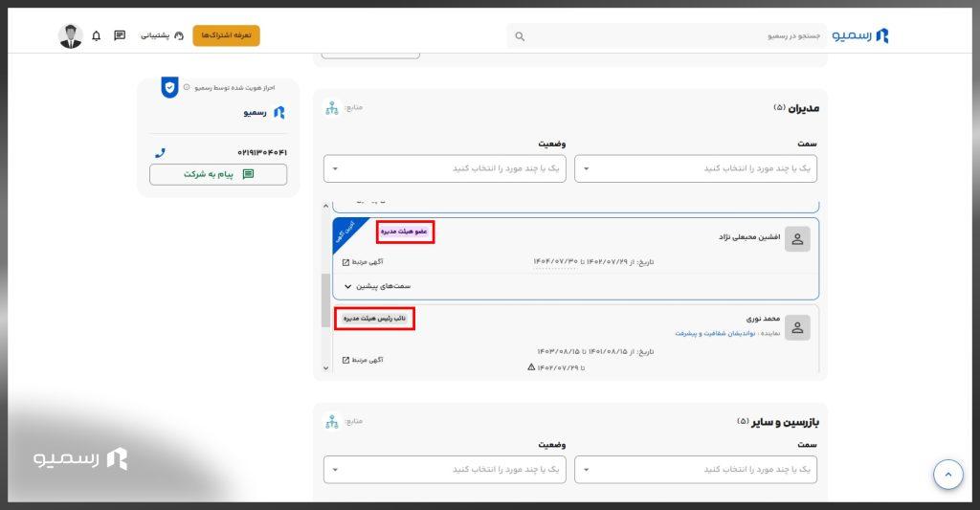Open the 'تعرفه اشتراک‌ها' subscription pricing button

coord(226,35)
